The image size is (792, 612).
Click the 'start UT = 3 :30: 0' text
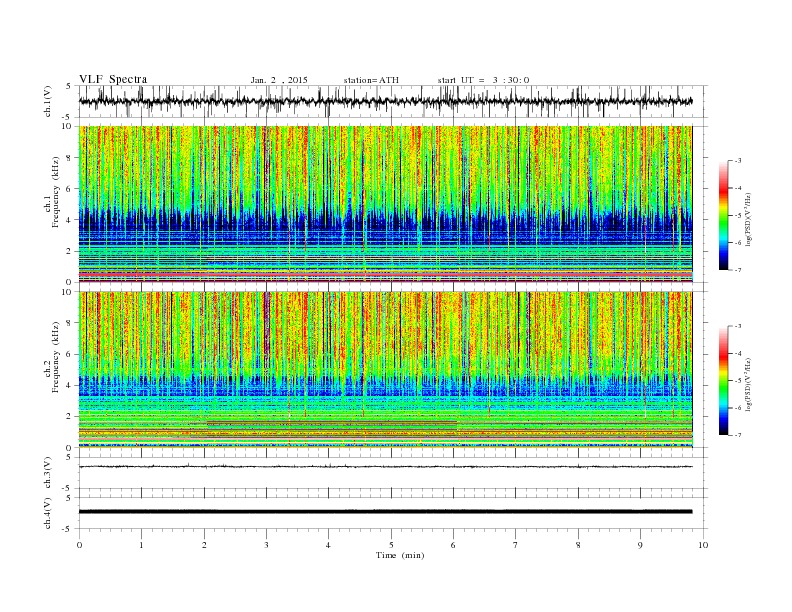coord(483,80)
